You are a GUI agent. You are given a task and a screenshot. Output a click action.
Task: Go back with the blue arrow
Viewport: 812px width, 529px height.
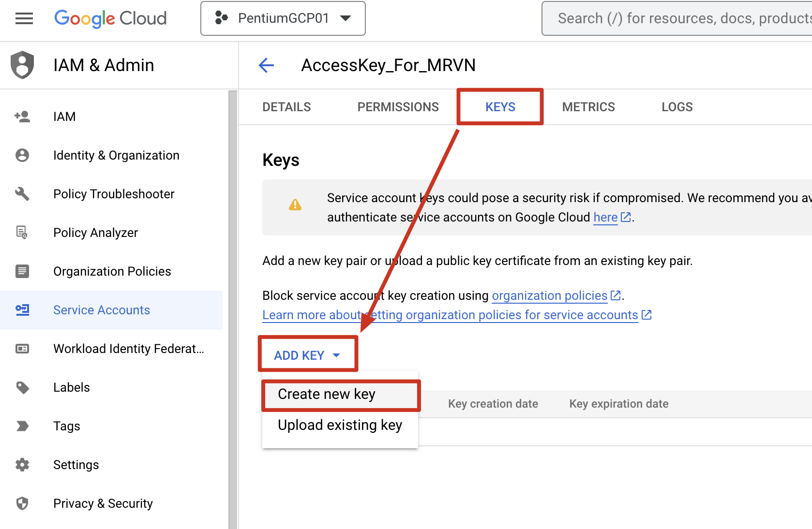267,65
